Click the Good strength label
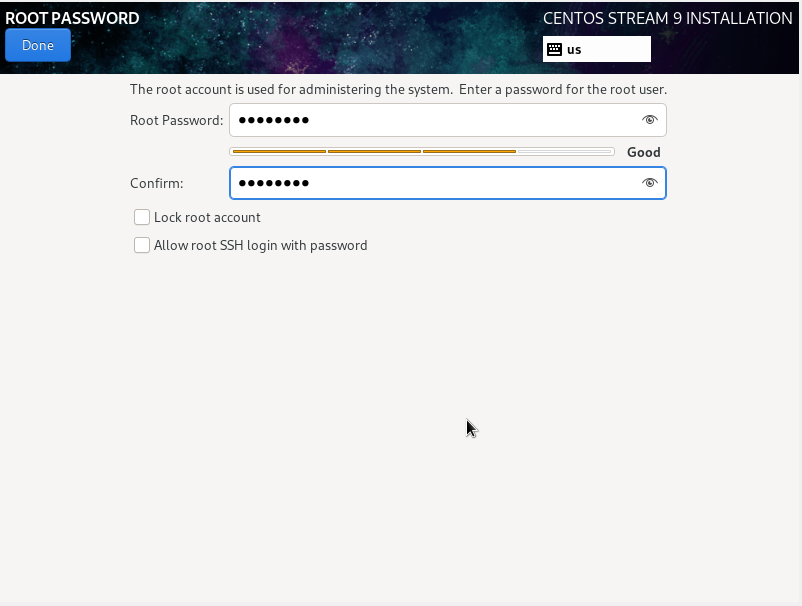802x606 pixels. point(643,152)
